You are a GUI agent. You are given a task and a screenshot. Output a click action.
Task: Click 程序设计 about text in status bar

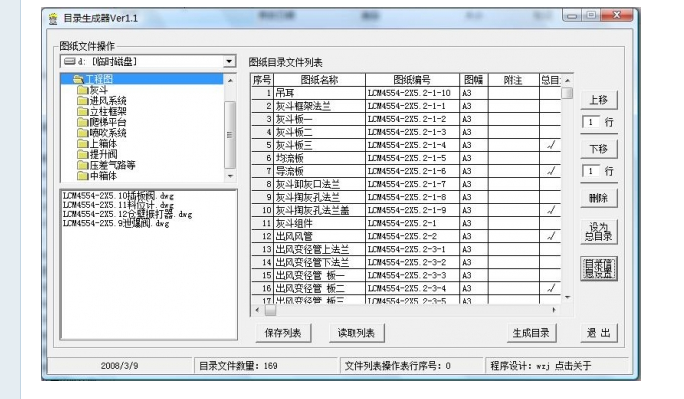click(x=541, y=366)
